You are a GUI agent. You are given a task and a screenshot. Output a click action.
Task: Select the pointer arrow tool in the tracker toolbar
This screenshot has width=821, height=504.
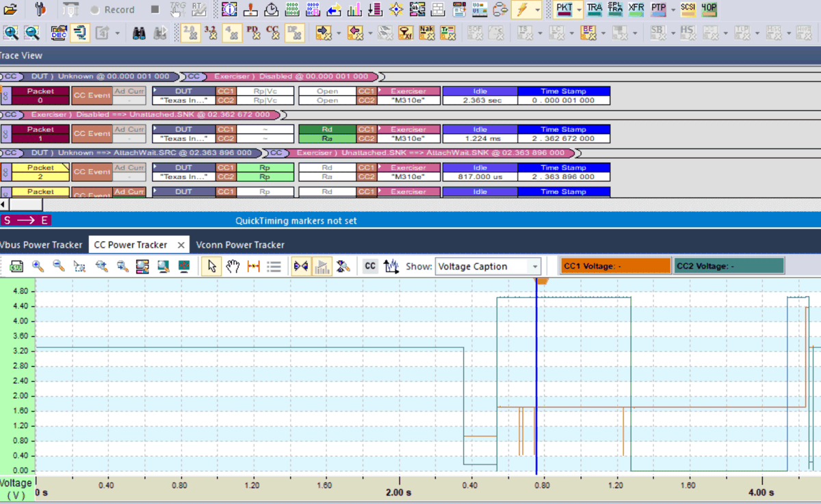212,267
